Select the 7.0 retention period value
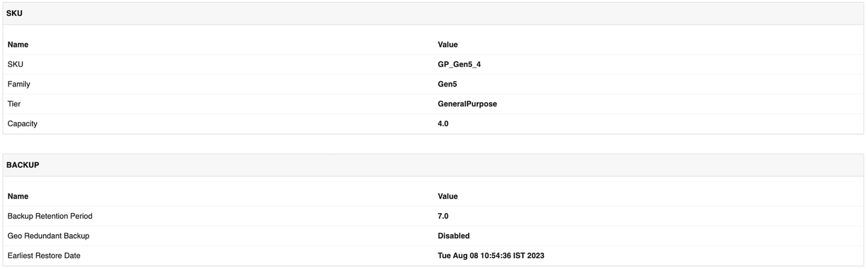 443,216
